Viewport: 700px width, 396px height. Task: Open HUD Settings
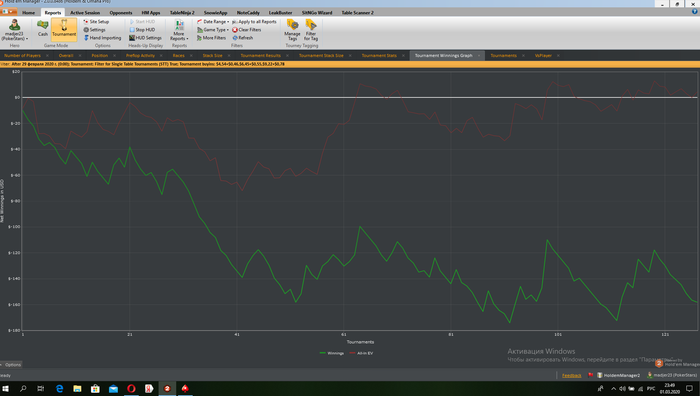(x=145, y=38)
